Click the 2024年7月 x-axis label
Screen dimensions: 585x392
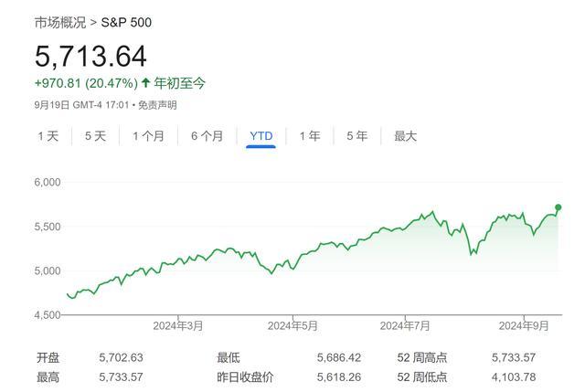[405, 325]
